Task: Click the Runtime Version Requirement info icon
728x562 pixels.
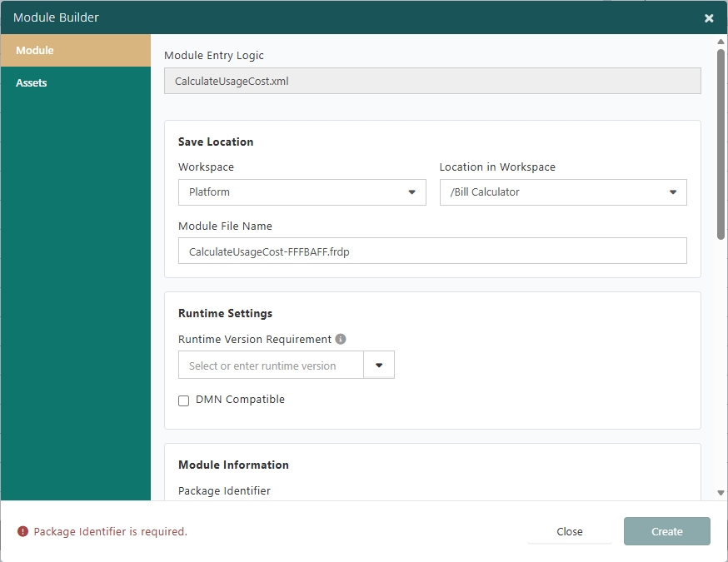Action: (341, 339)
